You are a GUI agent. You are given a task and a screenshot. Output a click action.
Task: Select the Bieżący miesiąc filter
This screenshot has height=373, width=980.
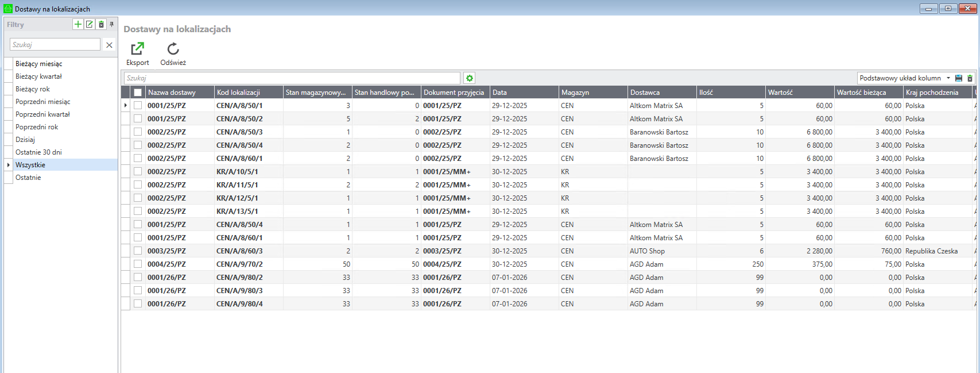(x=39, y=64)
